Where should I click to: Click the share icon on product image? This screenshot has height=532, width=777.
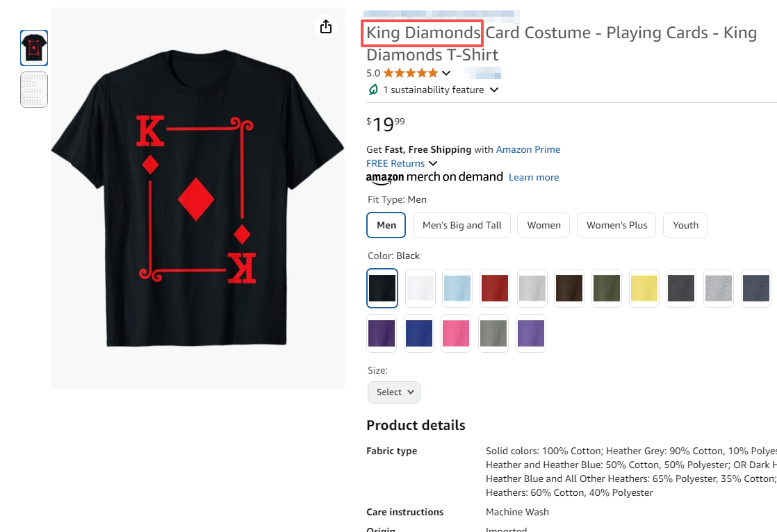326,26
